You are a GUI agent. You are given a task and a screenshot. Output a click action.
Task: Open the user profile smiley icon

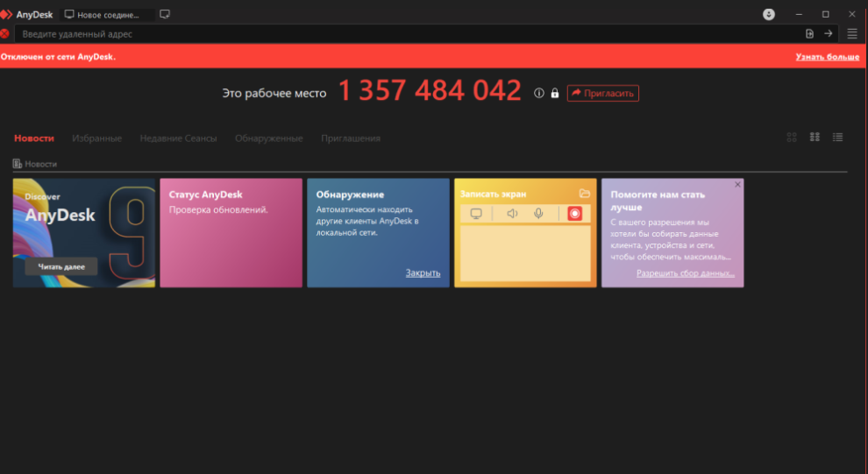(x=768, y=14)
